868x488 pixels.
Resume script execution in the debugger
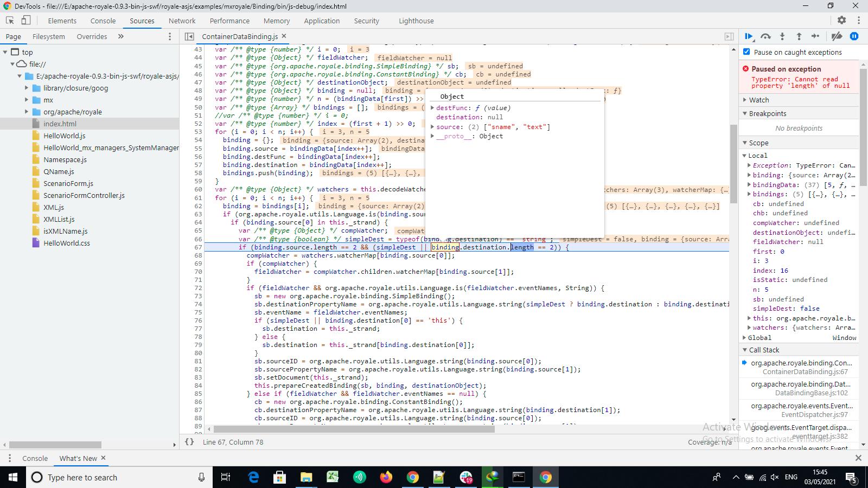coord(749,36)
